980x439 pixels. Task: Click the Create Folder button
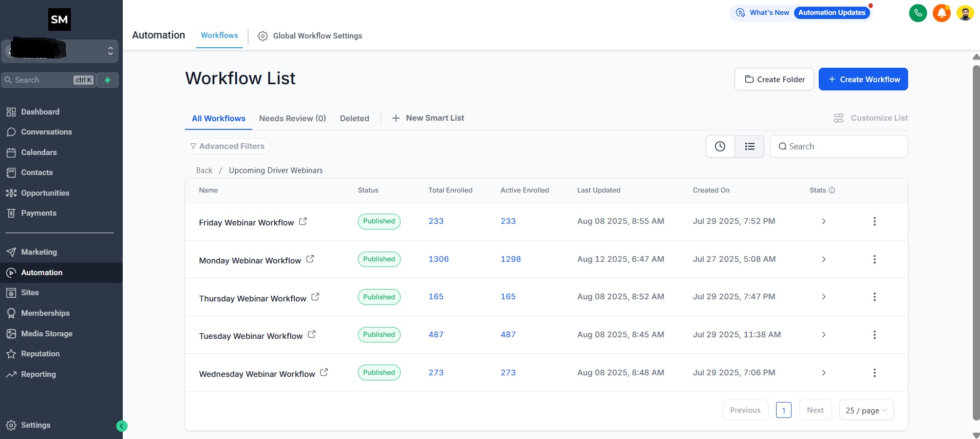774,80
